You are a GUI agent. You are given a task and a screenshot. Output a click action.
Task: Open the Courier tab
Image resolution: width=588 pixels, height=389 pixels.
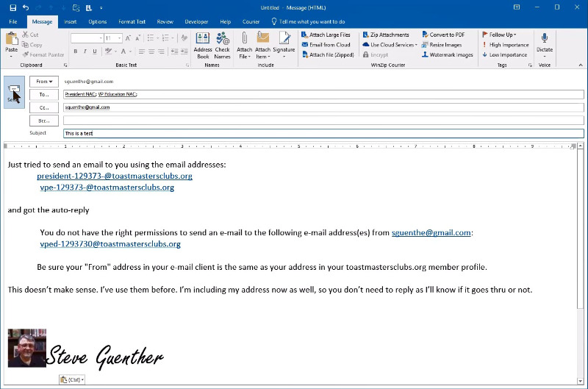251,22
